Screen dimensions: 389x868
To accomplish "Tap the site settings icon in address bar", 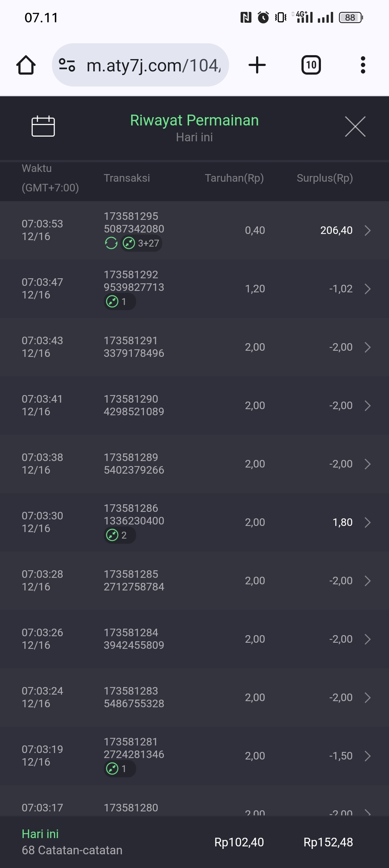I will (67, 65).
